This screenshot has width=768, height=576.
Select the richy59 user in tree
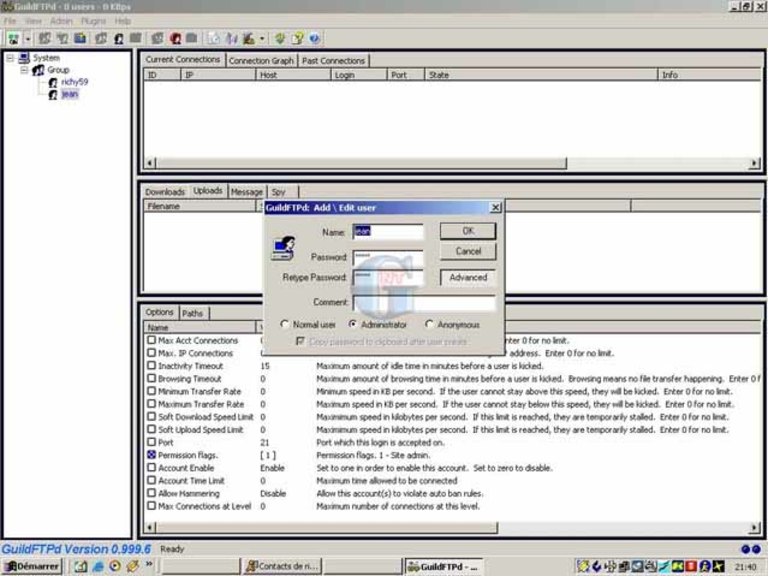(74, 82)
